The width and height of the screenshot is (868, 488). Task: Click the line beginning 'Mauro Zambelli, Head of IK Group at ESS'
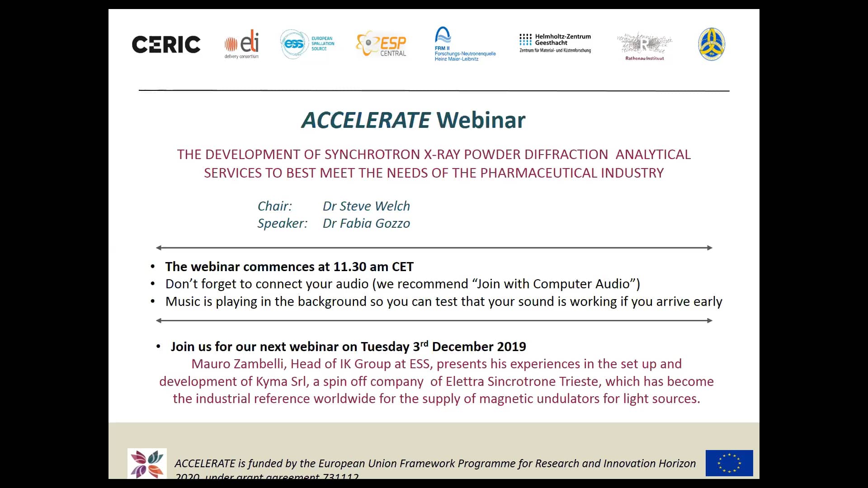tap(436, 364)
